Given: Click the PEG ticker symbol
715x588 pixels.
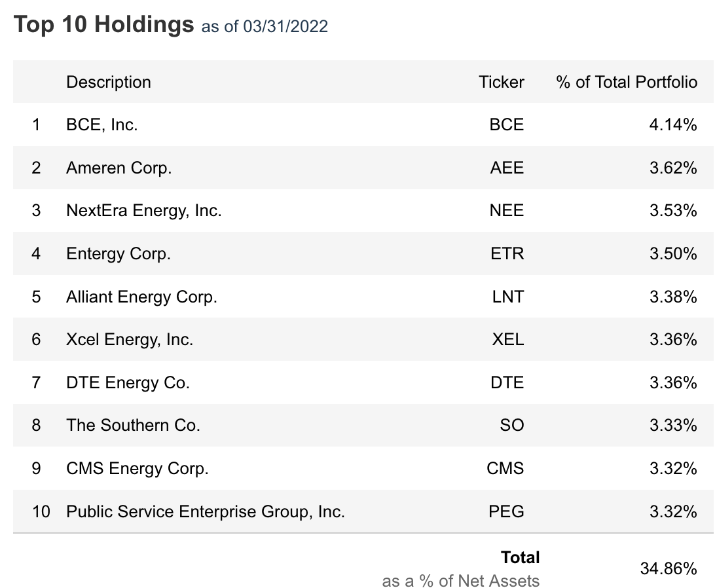Looking at the screenshot, I should click(506, 511).
